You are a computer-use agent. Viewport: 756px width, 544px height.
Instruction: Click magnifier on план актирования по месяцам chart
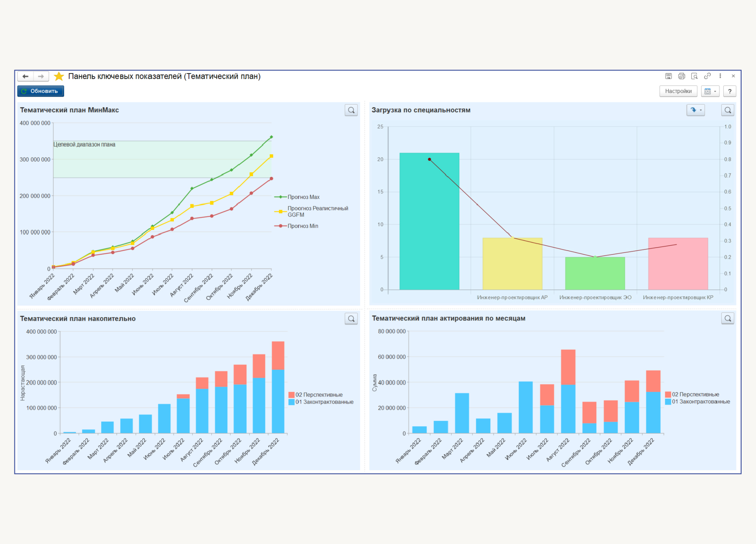pyautogui.click(x=728, y=318)
